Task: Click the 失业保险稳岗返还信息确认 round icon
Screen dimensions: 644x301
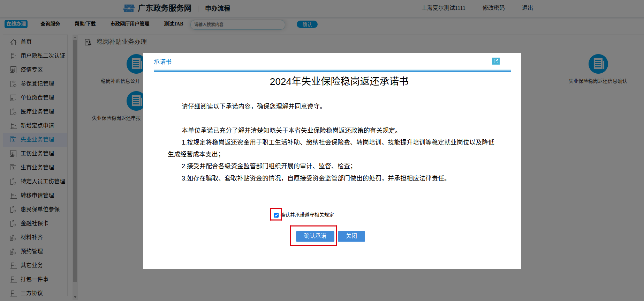Action: tap(598, 64)
